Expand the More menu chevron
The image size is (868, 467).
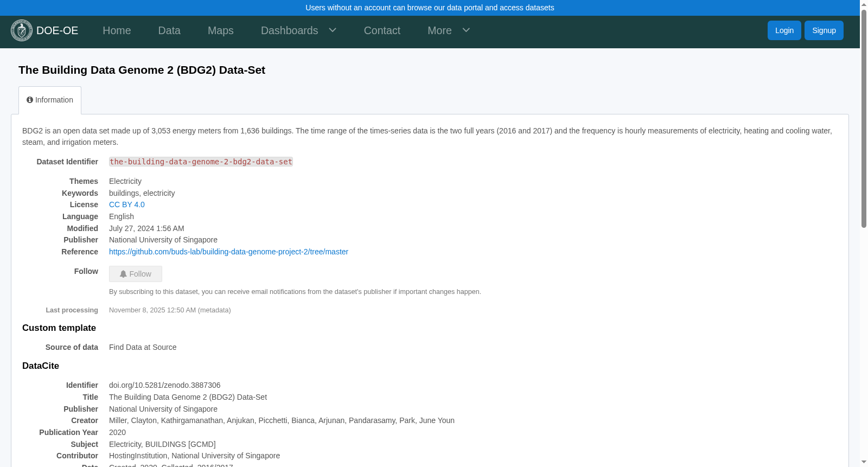pos(466,30)
